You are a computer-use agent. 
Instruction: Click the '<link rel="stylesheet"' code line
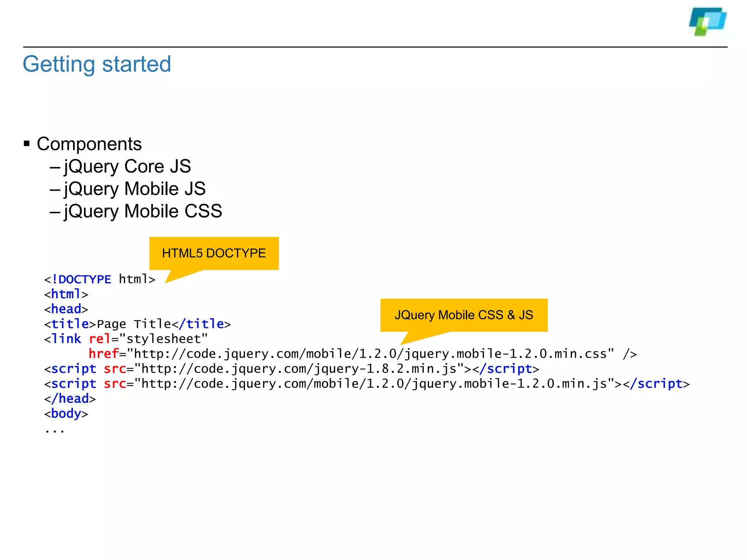click(x=126, y=339)
